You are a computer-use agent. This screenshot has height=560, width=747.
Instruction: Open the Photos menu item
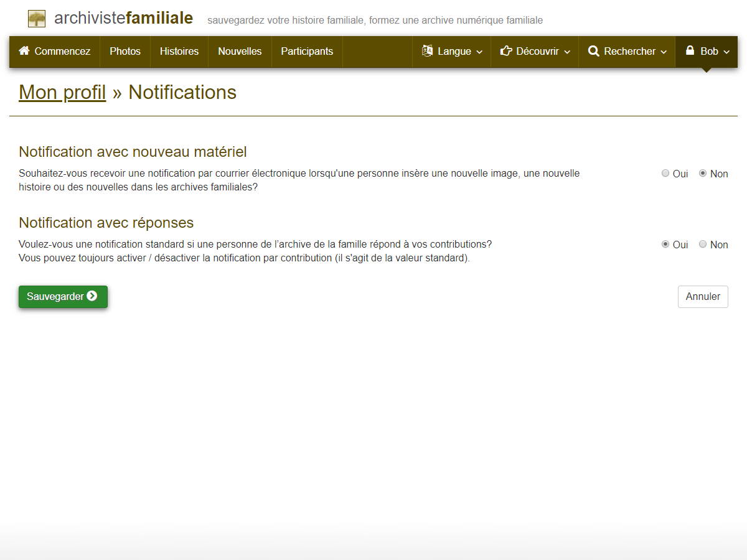tap(125, 52)
